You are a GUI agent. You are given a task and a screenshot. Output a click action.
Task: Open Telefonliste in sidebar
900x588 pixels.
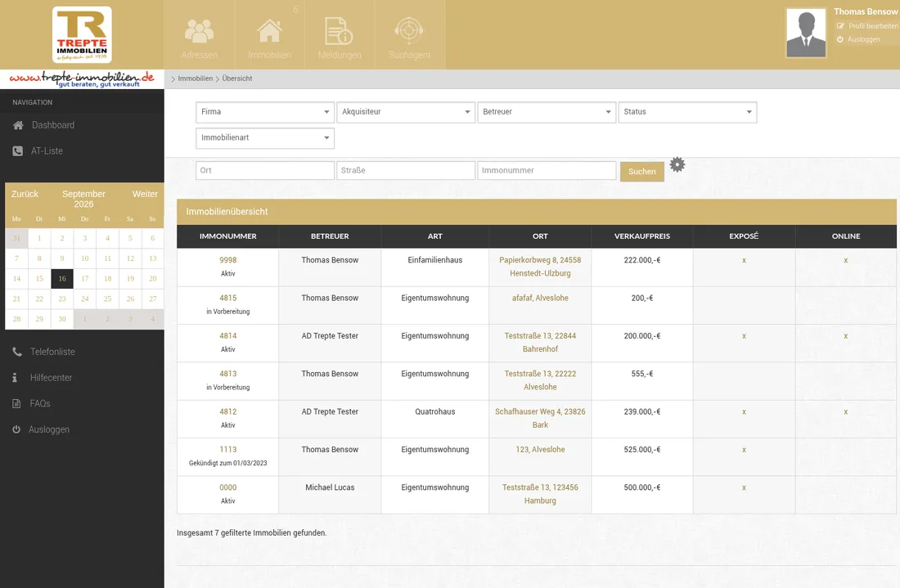click(x=52, y=352)
